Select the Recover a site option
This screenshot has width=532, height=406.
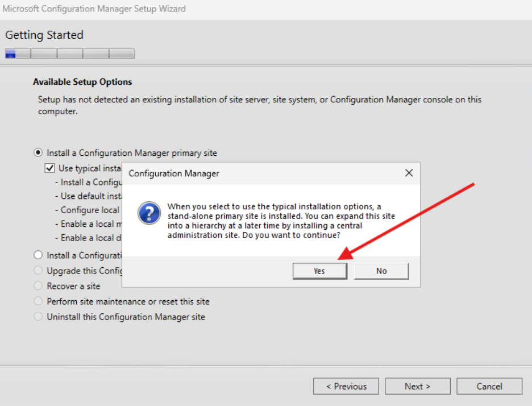38,286
